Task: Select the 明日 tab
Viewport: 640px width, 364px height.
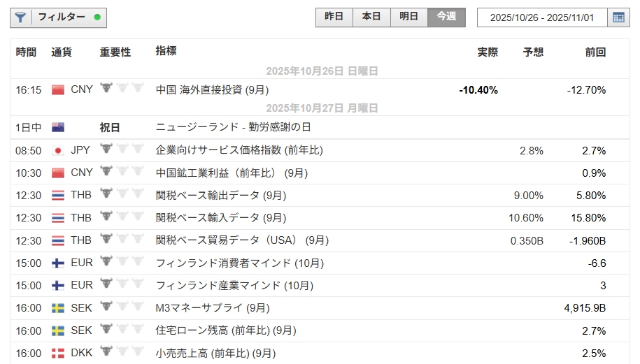Action: (x=408, y=17)
